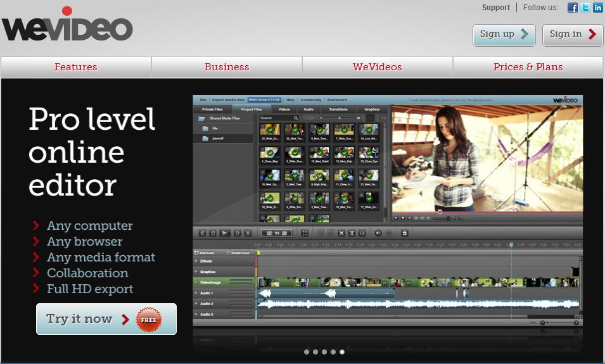The height and width of the screenshot is (364, 605).
Task: Click the timeline previous frame button
Action: (213, 233)
